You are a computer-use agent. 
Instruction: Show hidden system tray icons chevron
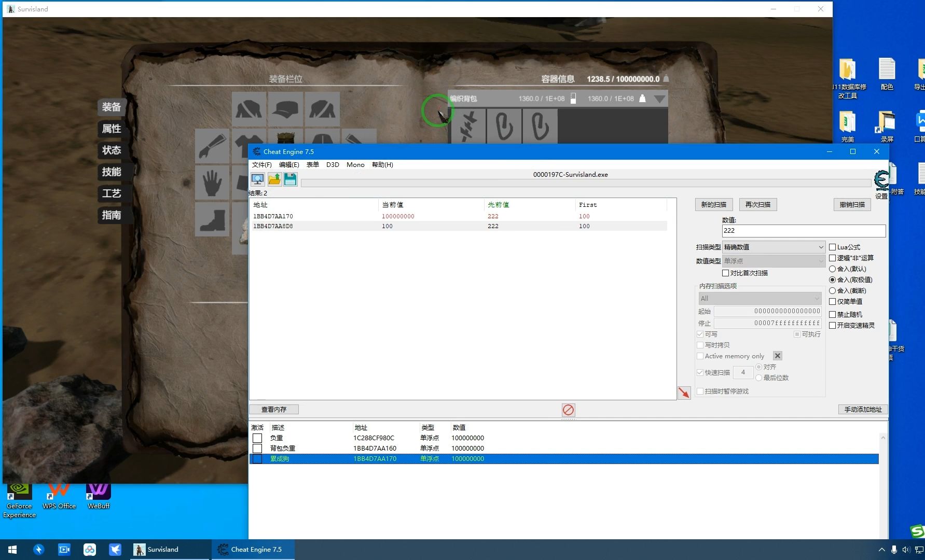(881, 550)
